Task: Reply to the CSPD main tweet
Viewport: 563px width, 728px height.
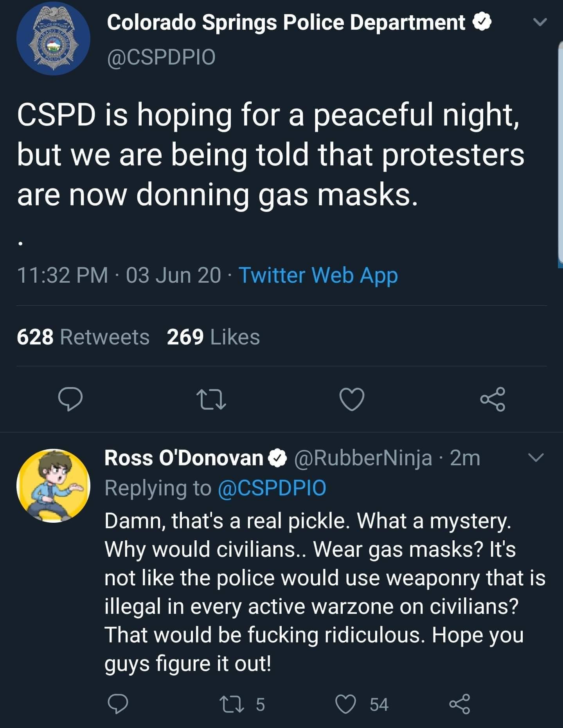Action: pos(70,399)
